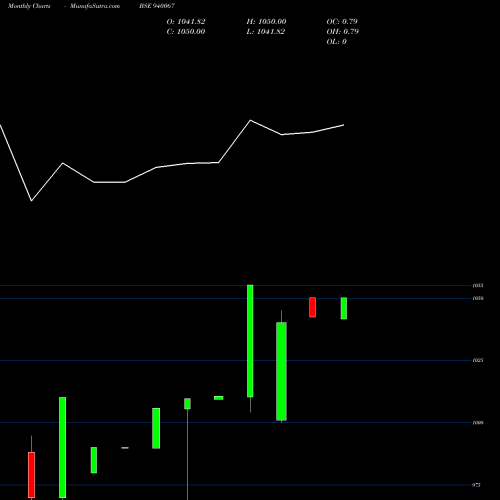
Task: Click the 1025 price axis label
Action: coord(478,360)
